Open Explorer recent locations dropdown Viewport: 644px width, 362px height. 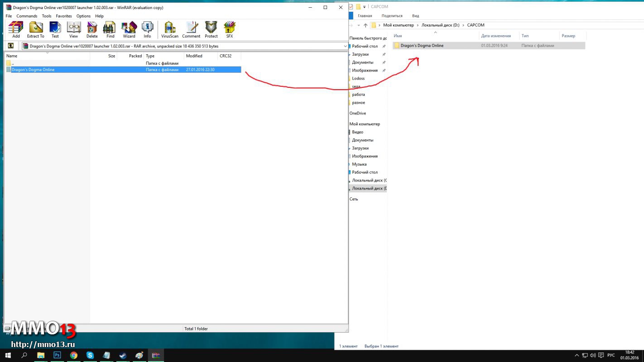[358, 25]
